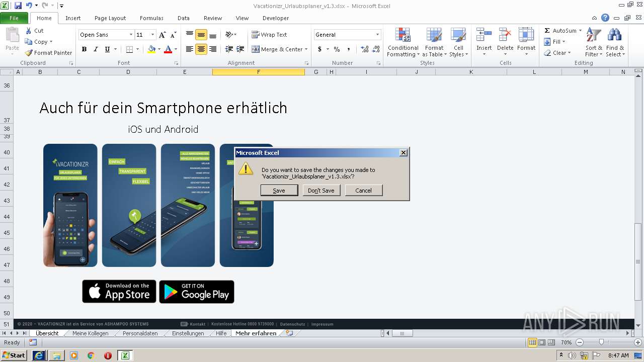The image size is (644, 362).
Task: Click the Download on the App Store badge
Action: (x=119, y=292)
